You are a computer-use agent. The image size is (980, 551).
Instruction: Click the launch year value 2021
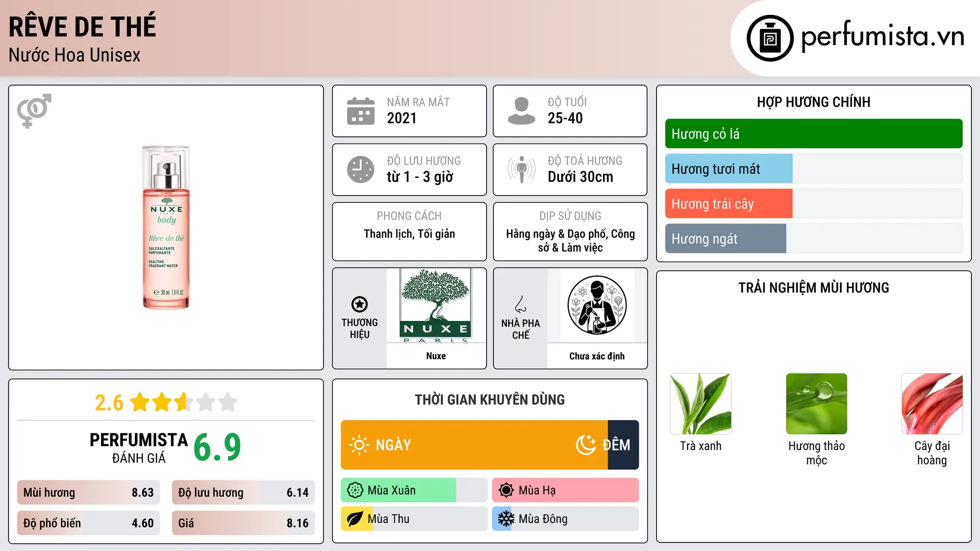(x=401, y=118)
